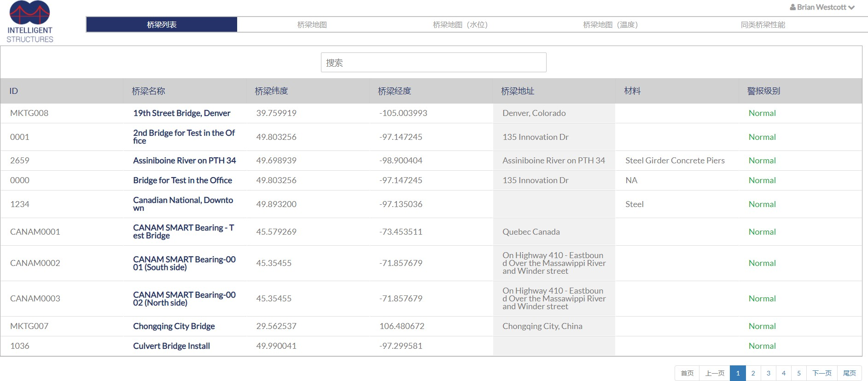Go to page 2 of results
Viewport: 868px width, 381px height.
(x=753, y=373)
